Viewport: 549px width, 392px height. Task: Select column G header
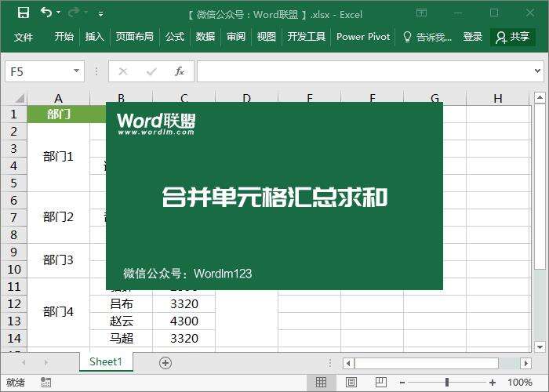coord(434,98)
